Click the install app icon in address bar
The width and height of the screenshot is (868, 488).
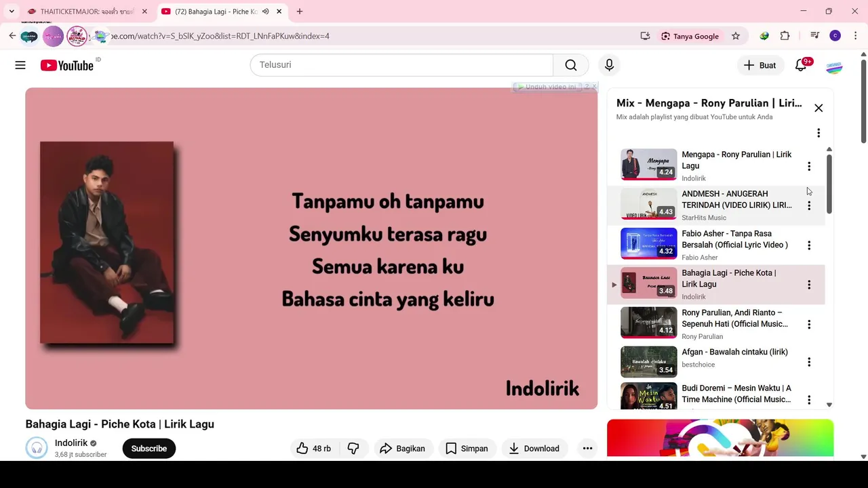tap(646, 36)
